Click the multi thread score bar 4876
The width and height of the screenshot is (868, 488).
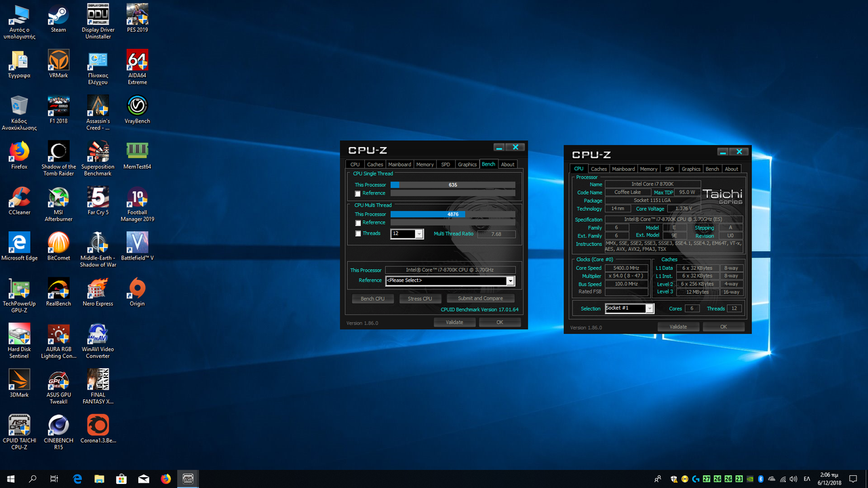click(x=453, y=214)
